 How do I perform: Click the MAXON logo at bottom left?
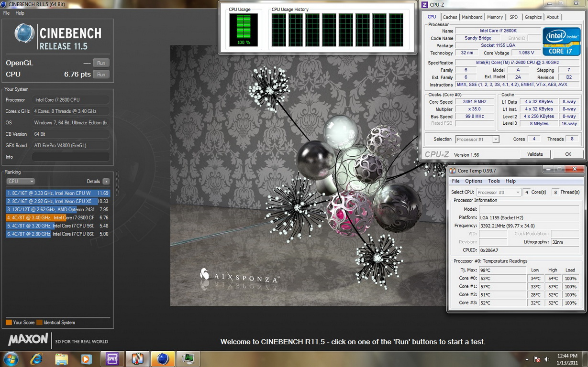click(28, 340)
